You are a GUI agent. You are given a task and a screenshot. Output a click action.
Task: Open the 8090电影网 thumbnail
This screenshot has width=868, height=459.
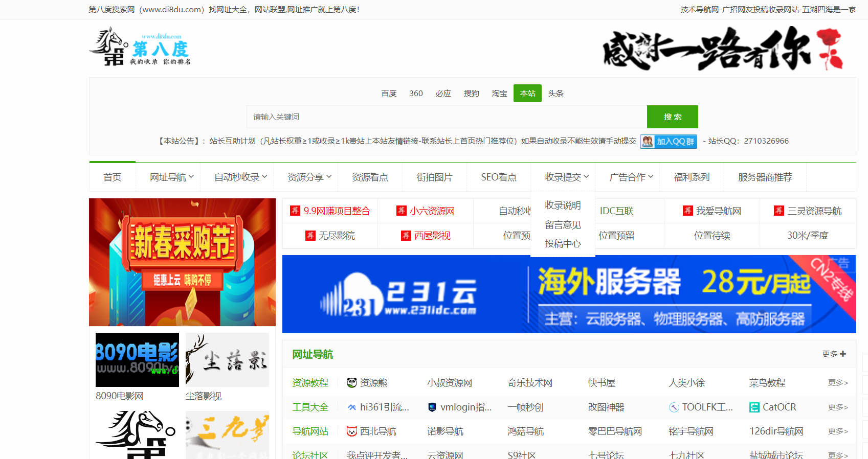[x=137, y=360]
